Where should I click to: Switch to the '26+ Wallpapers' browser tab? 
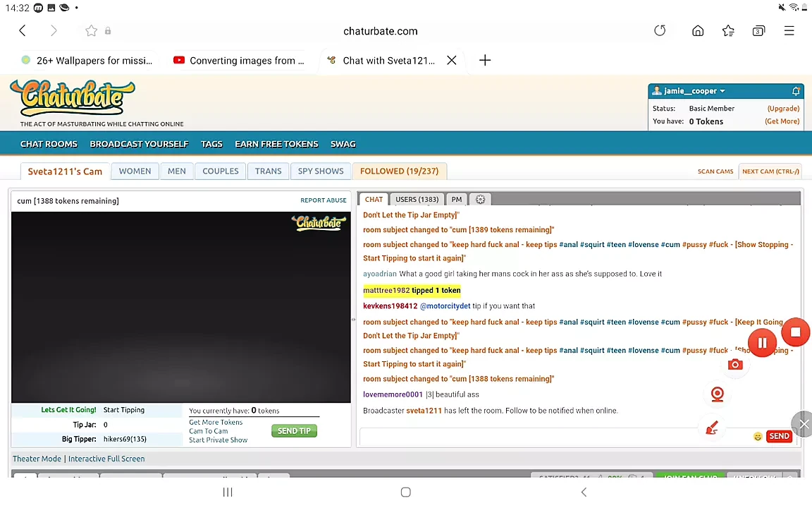(87, 61)
